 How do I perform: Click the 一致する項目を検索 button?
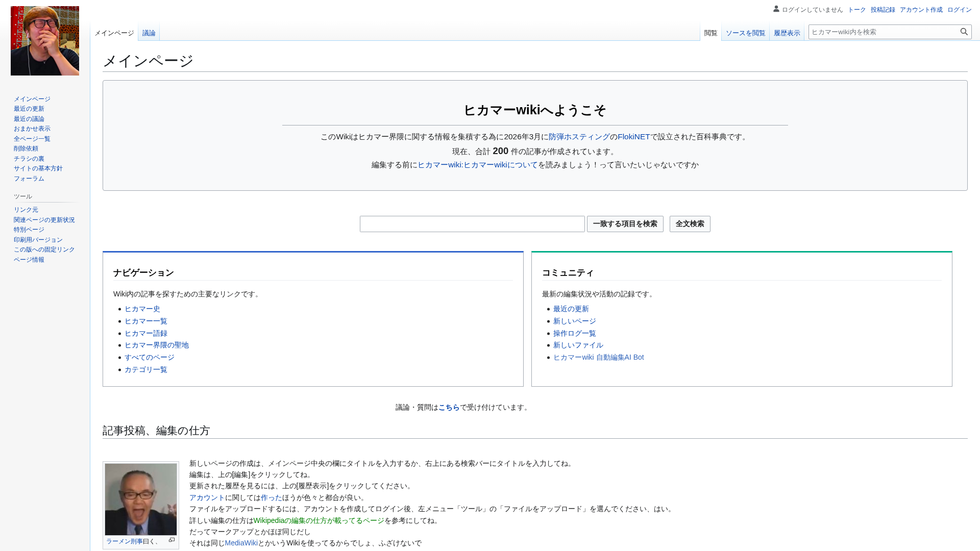pyautogui.click(x=625, y=224)
